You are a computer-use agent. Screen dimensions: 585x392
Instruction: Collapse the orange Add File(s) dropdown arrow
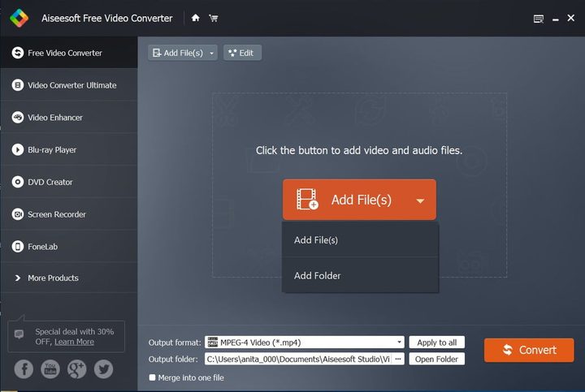421,200
